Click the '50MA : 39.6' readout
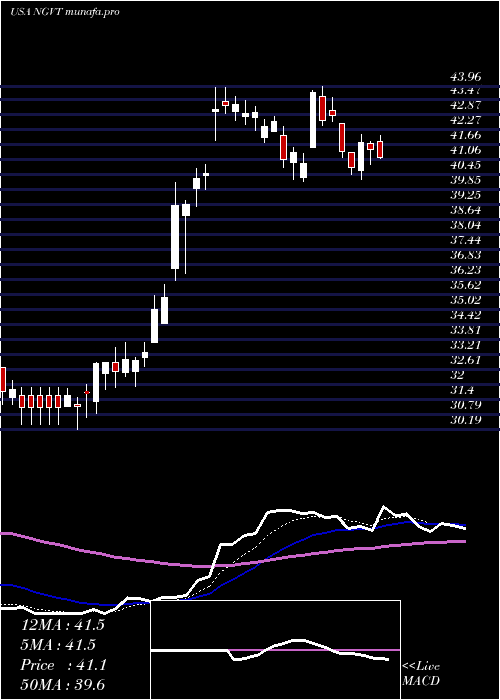 click(x=62, y=685)
